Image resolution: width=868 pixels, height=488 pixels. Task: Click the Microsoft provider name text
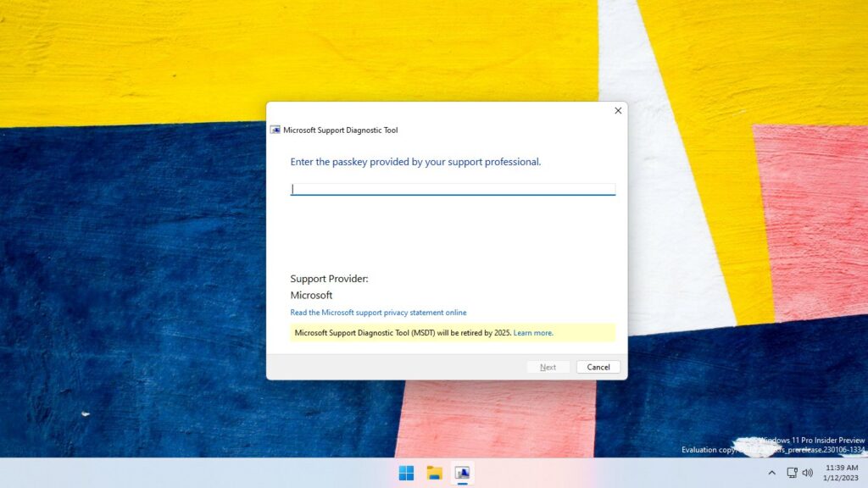pyautogui.click(x=311, y=295)
